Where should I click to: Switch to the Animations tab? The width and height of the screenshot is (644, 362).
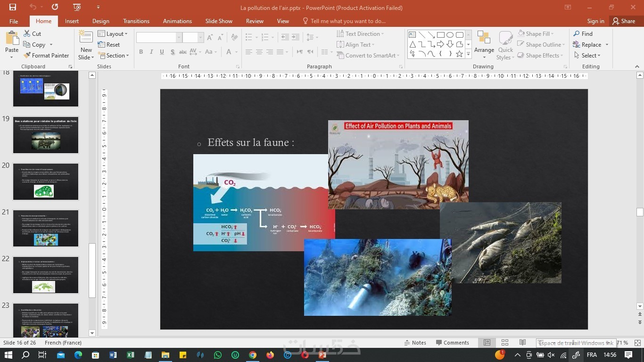coord(177,21)
